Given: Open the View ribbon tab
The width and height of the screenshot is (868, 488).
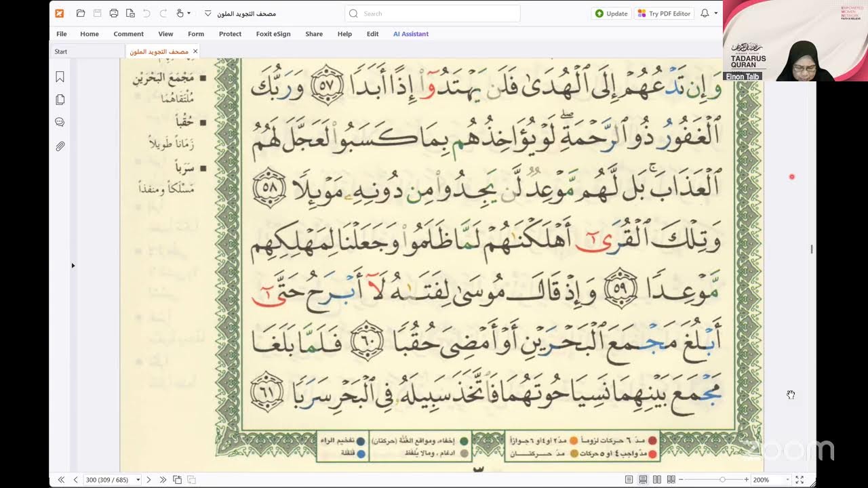Looking at the screenshot, I should pos(165,34).
